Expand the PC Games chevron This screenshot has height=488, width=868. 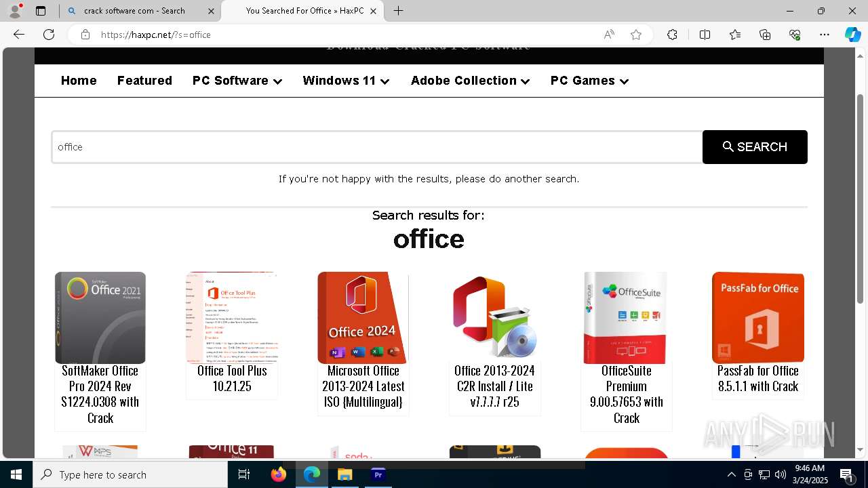(624, 81)
